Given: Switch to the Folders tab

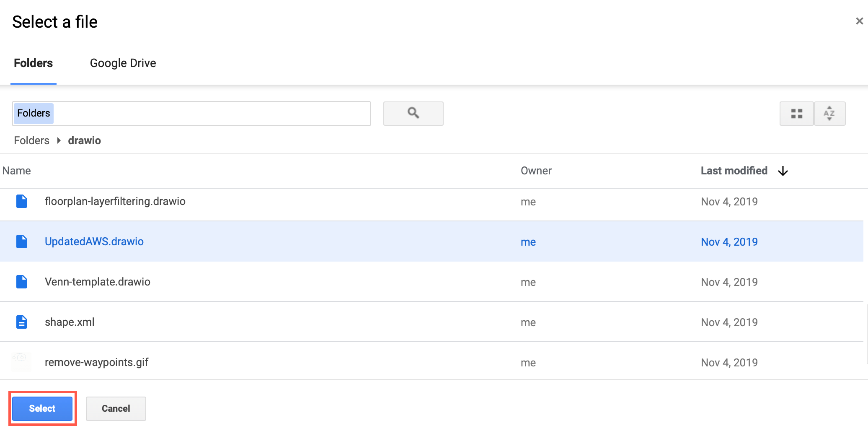Looking at the screenshot, I should (33, 63).
